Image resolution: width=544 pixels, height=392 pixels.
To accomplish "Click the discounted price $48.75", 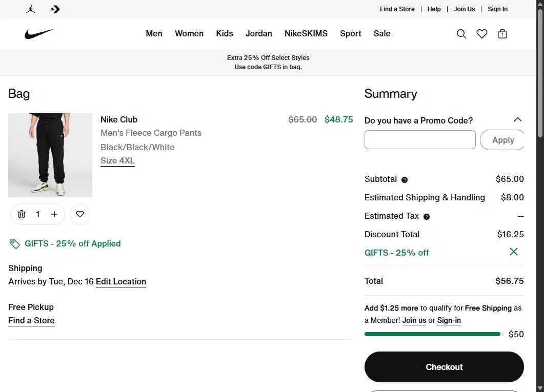I will (338, 119).
